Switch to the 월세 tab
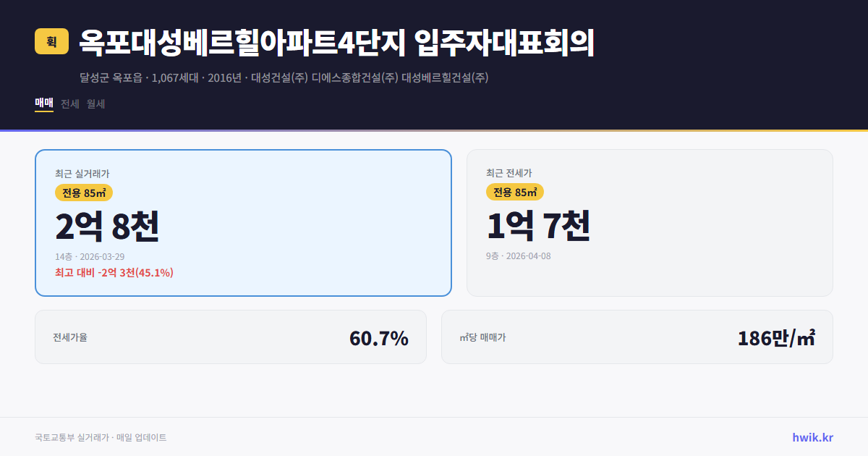This screenshot has height=456, width=868. pos(96,104)
